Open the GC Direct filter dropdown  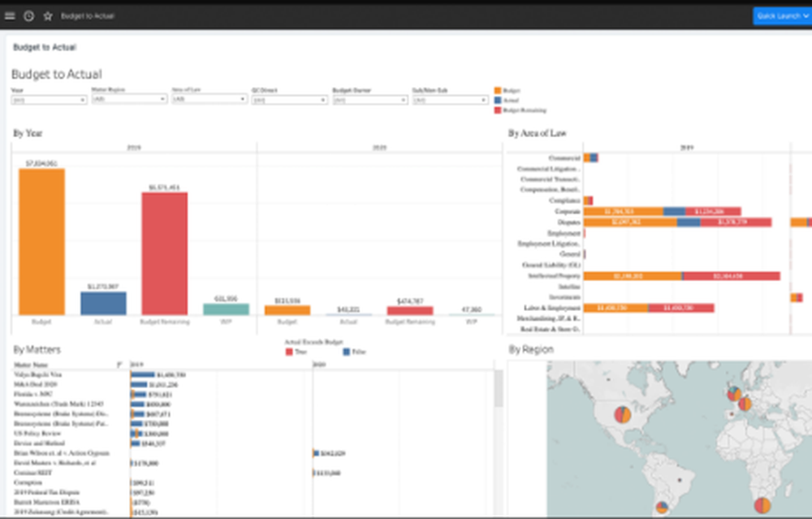tap(290, 99)
